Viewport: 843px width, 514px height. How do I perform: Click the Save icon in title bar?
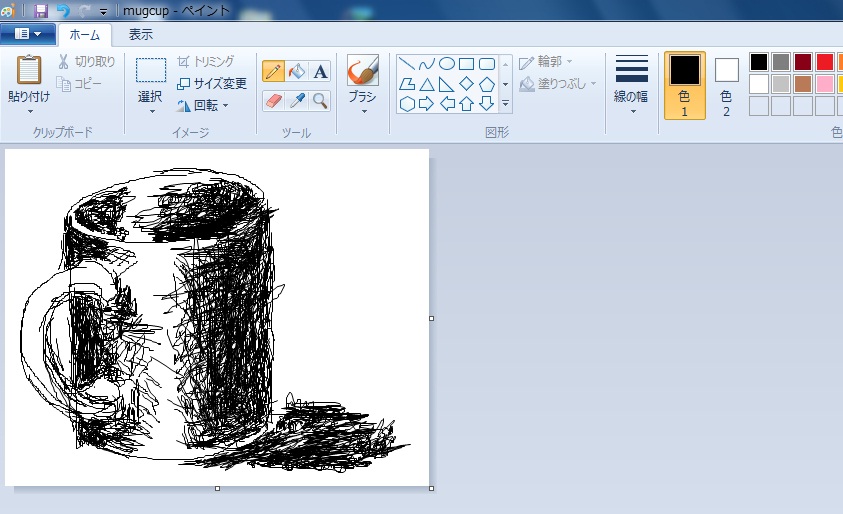pos(41,10)
